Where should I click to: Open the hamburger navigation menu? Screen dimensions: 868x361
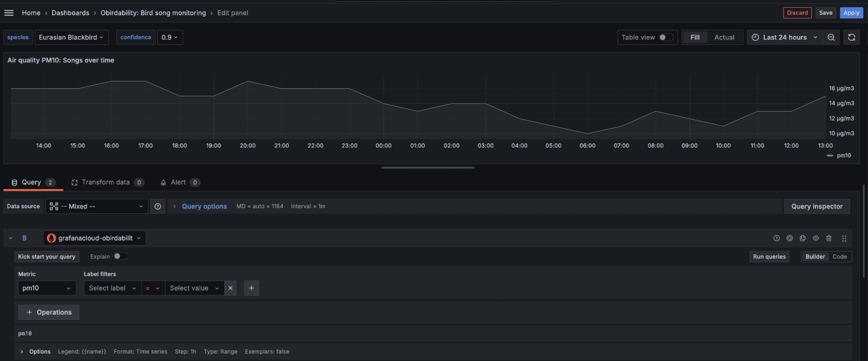[9, 13]
